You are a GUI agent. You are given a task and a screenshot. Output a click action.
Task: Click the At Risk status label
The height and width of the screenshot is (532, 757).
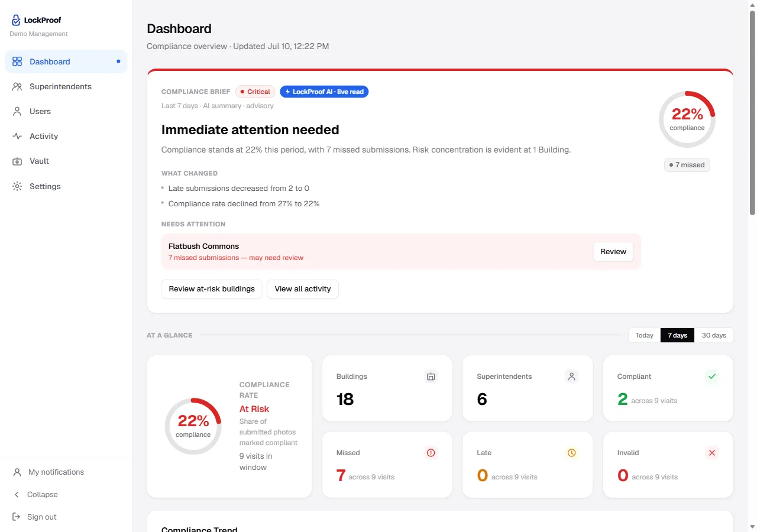(254, 409)
